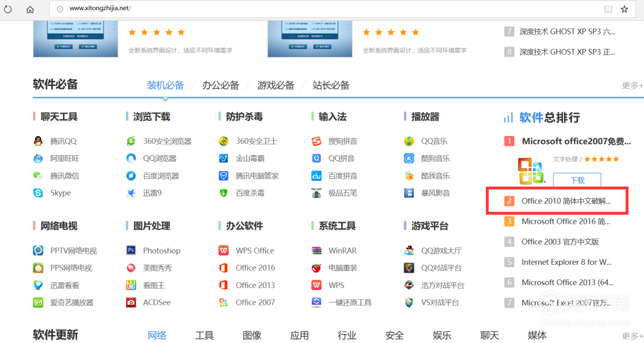Click the 金山毒霸 icon

pos(224,159)
